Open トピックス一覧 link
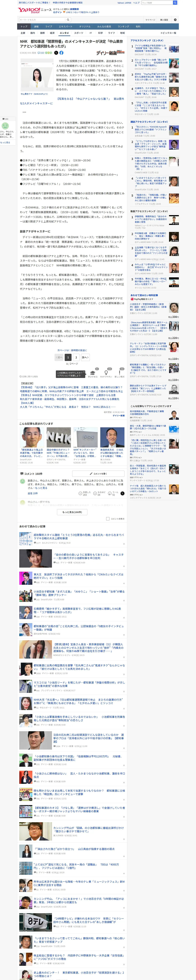The height and width of the screenshot is (980, 196). [168, 33]
